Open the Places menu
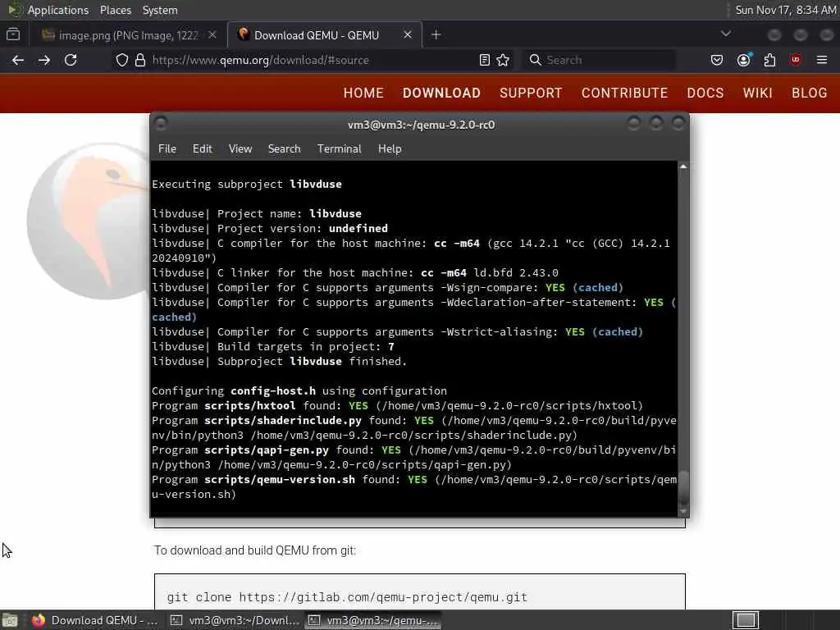 pyautogui.click(x=115, y=10)
